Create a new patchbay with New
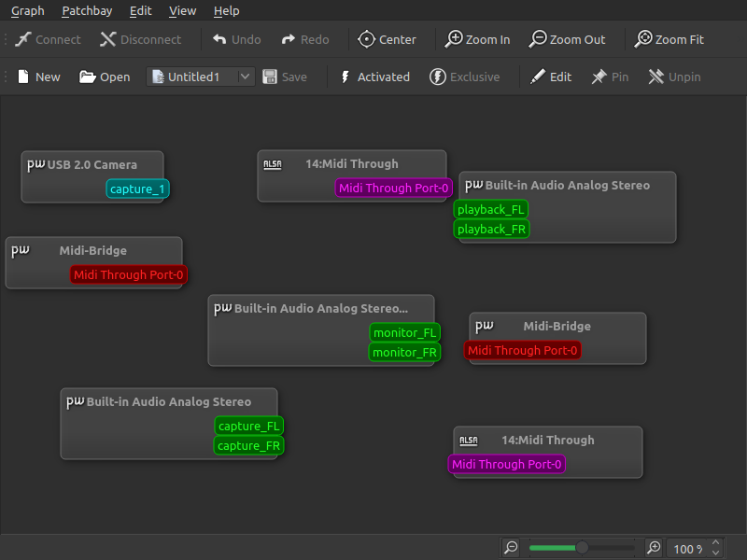Viewport: 747px width, 560px height. (38, 77)
